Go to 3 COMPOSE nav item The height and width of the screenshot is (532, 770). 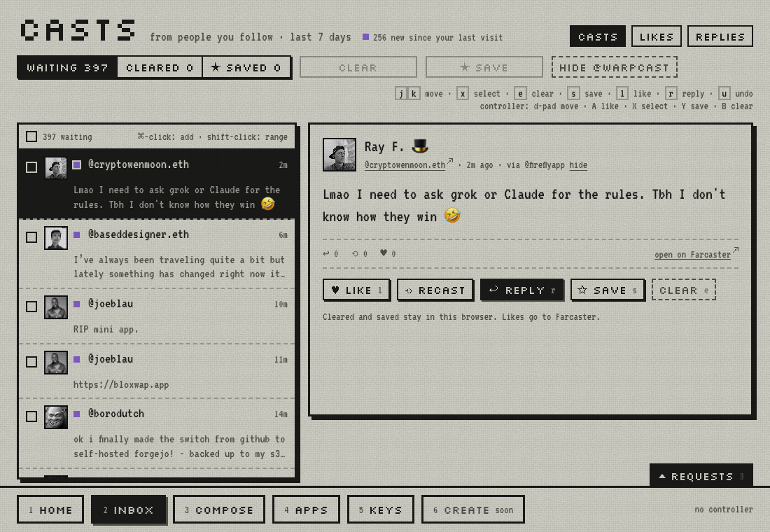point(219,510)
